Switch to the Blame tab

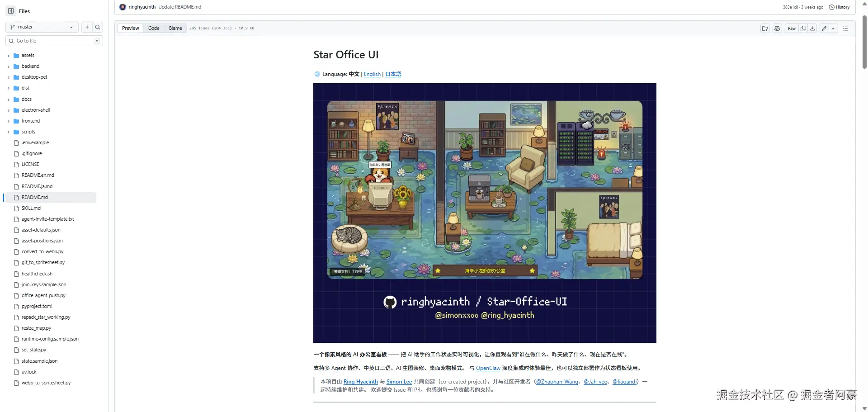click(x=175, y=28)
